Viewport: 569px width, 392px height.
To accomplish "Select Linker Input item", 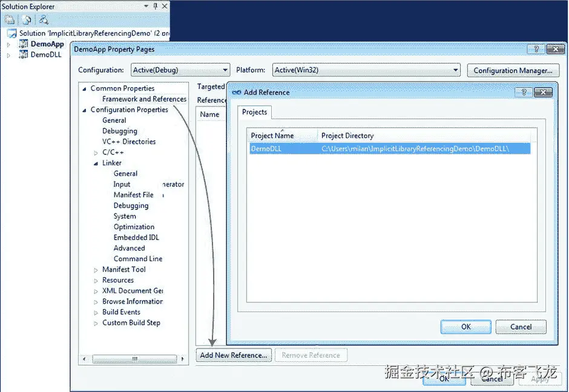I will click(x=122, y=185).
